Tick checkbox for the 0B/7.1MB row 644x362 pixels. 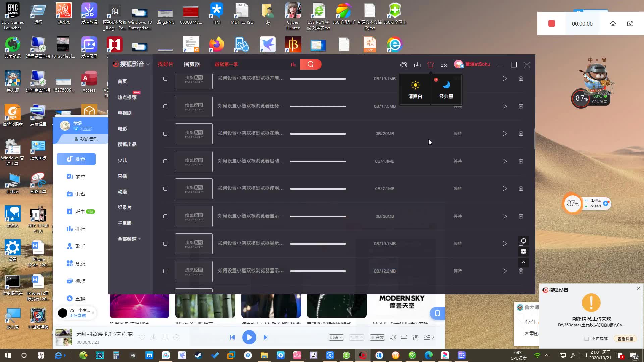[x=165, y=189]
